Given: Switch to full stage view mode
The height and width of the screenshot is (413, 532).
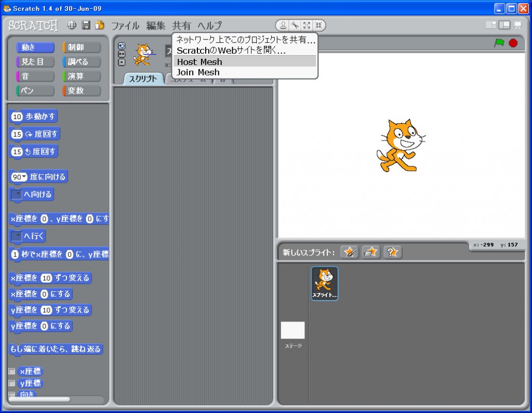Looking at the screenshot, I should (504, 25).
